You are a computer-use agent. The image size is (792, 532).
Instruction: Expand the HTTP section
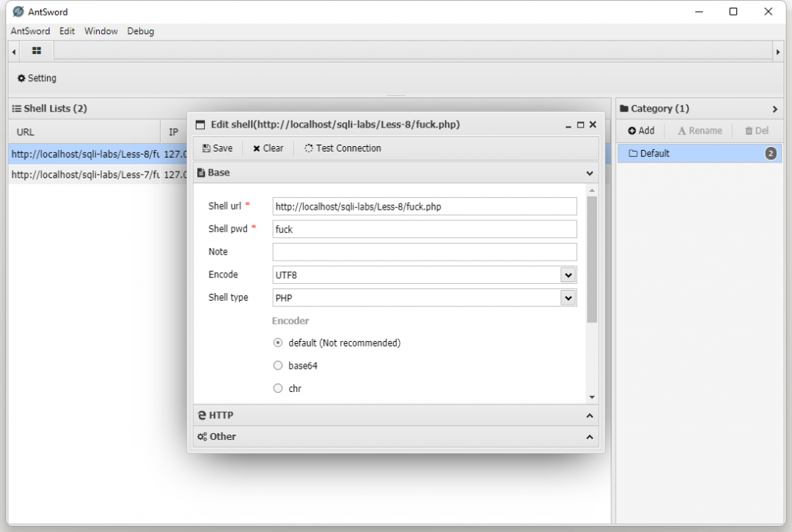point(395,415)
